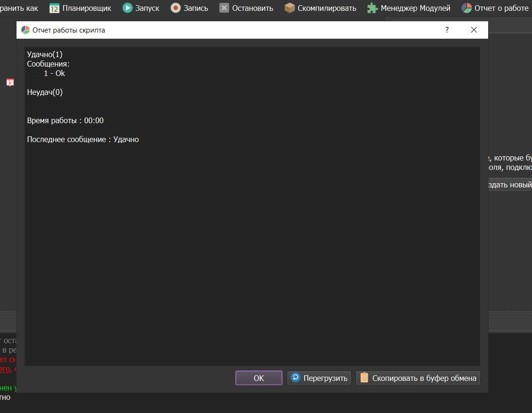The width and height of the screenshot is (532, 413).
Task: Click the Создать новый button at right
Action: 510,185
